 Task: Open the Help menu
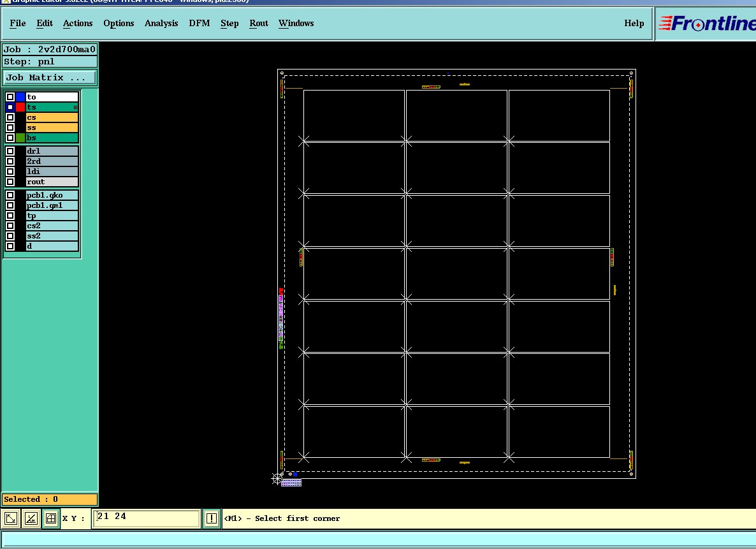coord(634,23)
